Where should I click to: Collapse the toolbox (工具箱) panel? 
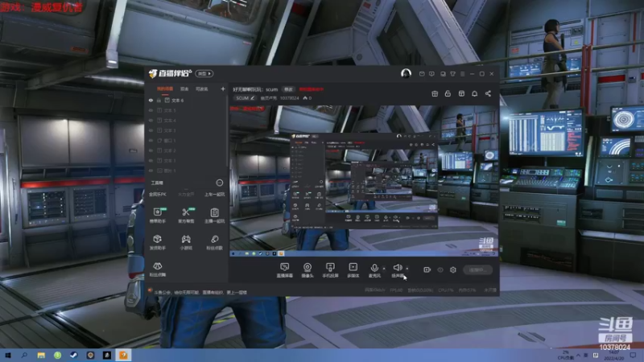pos(219,183)
